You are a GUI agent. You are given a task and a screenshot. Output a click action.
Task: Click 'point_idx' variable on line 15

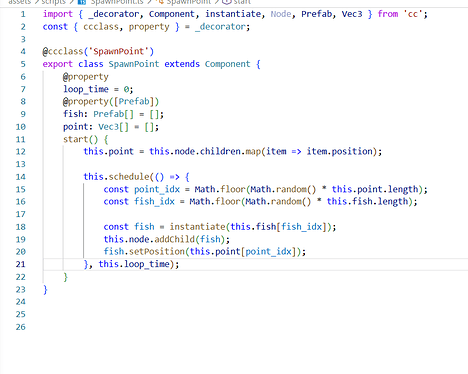click(x=157, y=189)
